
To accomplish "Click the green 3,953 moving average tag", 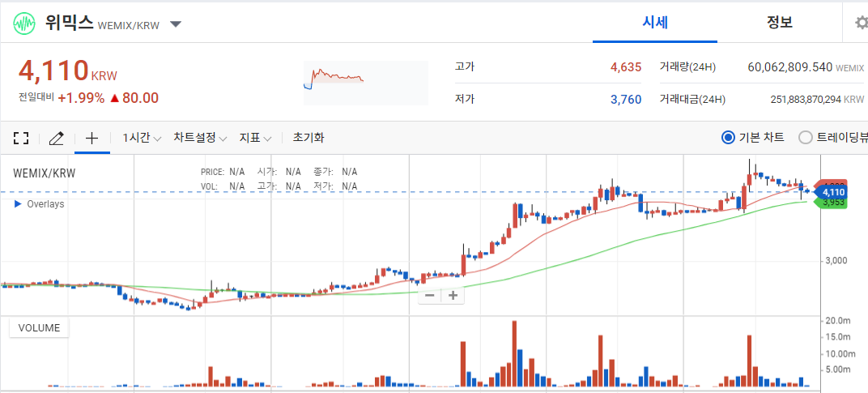I will [x=831, y=203].
